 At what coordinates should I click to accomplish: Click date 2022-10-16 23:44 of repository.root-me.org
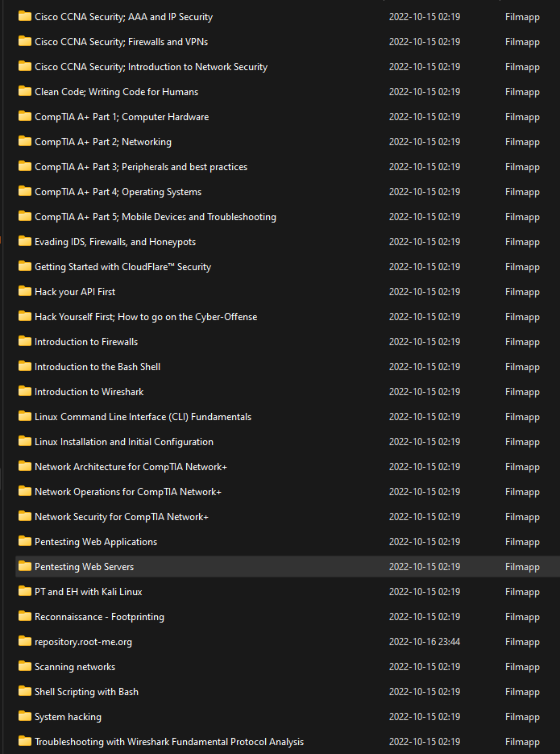click(x=425, y=642)
